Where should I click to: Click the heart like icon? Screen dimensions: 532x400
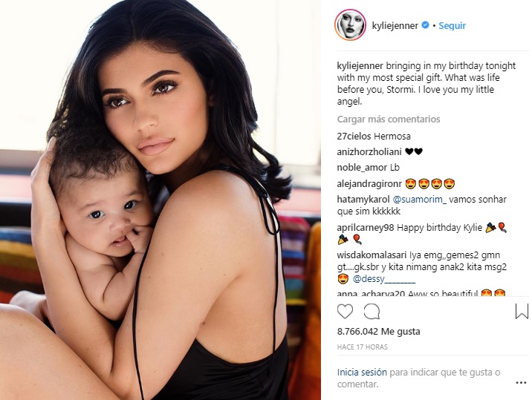(x=345, y=311)
